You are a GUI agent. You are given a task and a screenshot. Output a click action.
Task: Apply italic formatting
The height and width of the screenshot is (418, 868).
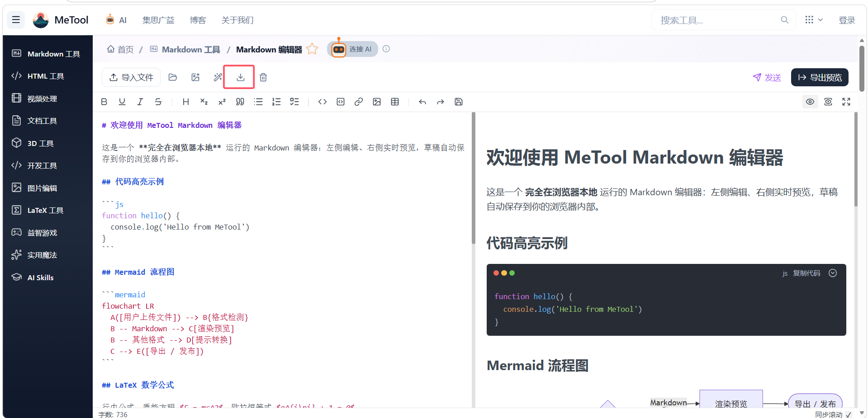(x=140, y=102)
